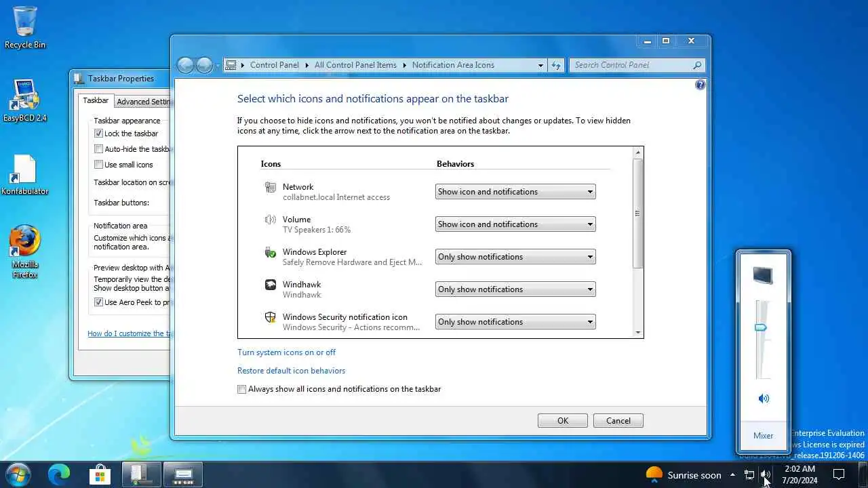Mute speakers in the volume flyout
868x488 pixels.
point(764,399)
